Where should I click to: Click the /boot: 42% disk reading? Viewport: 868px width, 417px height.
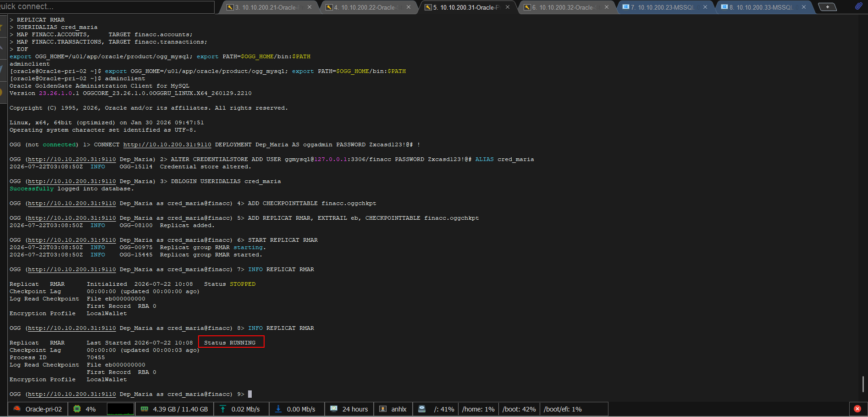(519, 409)
